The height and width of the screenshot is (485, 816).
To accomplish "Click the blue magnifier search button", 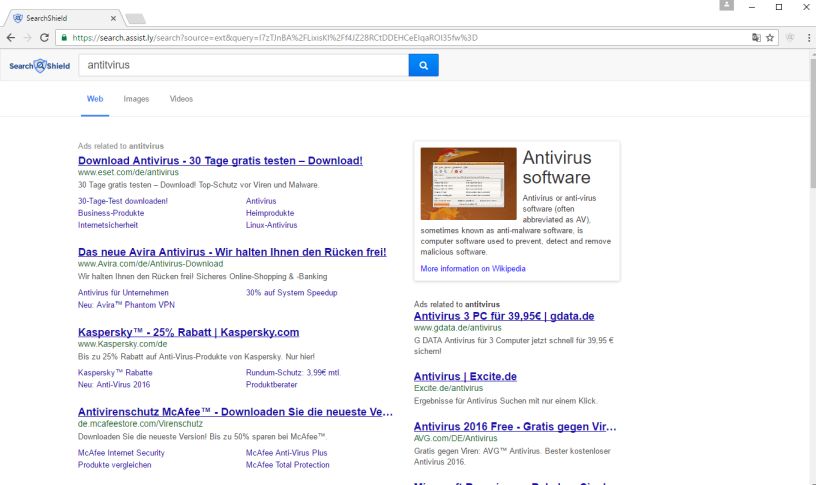I will pyautogui.click(x=424, y=65).
